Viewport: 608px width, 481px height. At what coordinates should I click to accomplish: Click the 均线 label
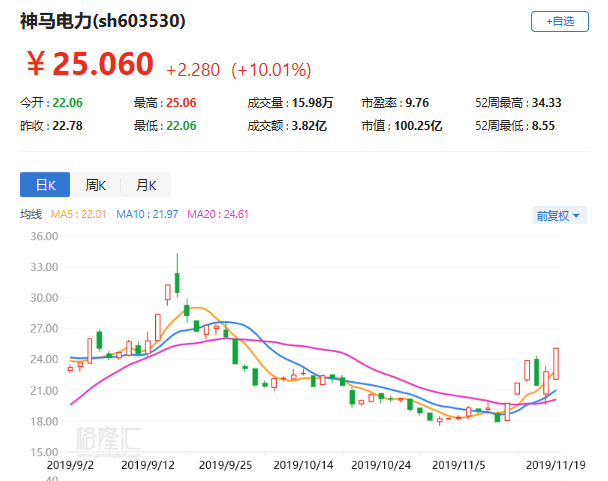coord(31,214)
